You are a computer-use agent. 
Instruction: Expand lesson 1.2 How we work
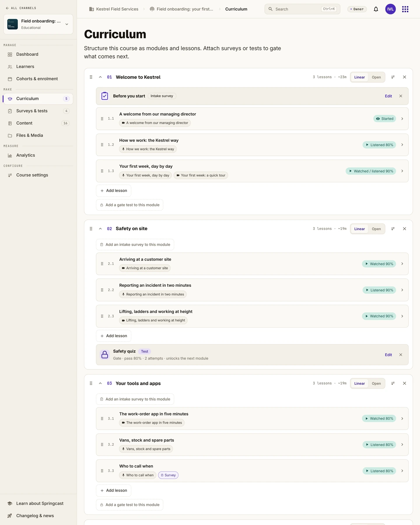pyautogui.click(x=402, y=145)
